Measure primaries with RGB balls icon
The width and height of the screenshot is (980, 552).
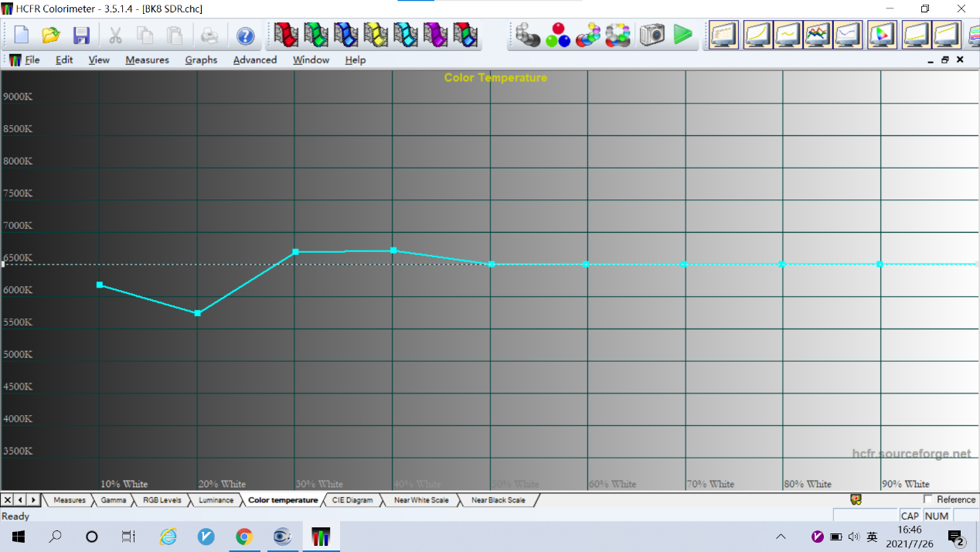pyautogui.click(x=557, y=35)
